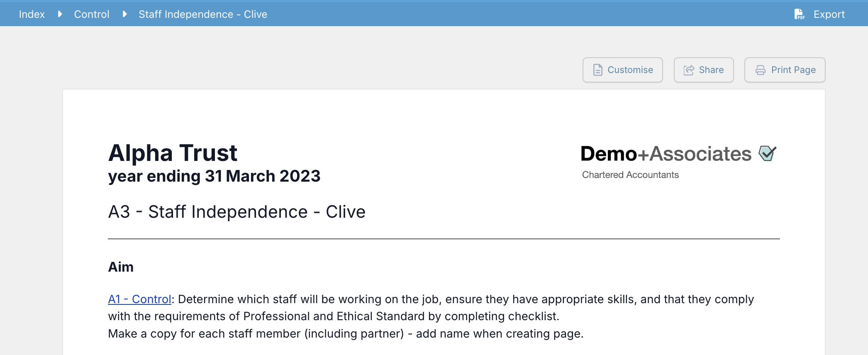Navigate to Index breadcrumb
Screen dimensions: 868x355
click(32, 14)
